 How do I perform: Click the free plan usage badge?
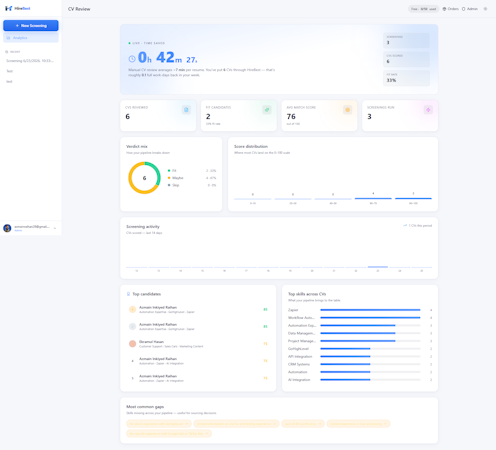tap(423, 9)
